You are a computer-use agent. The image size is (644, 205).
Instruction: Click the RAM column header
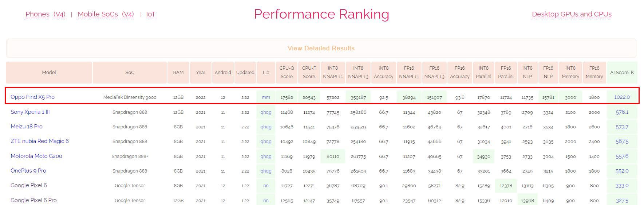point(178,72)
